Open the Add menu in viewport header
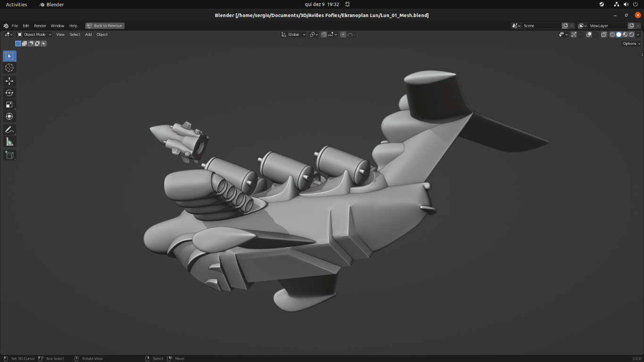644x362 pixels. pyautogui.click(x=88, y=34)
